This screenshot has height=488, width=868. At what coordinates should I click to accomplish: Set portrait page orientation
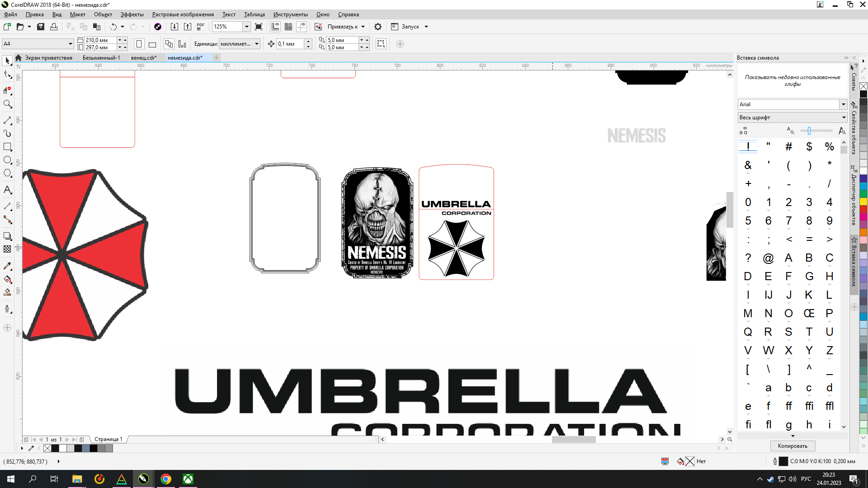coord(139,44)
